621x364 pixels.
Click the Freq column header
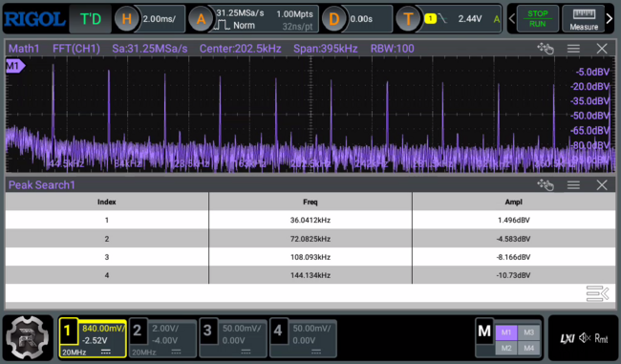click(x=310, y=202)
